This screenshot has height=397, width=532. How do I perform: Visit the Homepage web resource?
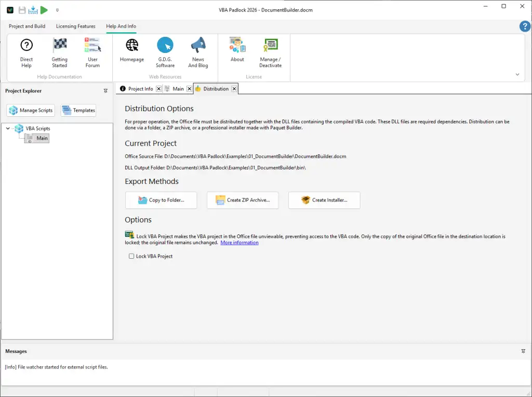click(131, 52)
